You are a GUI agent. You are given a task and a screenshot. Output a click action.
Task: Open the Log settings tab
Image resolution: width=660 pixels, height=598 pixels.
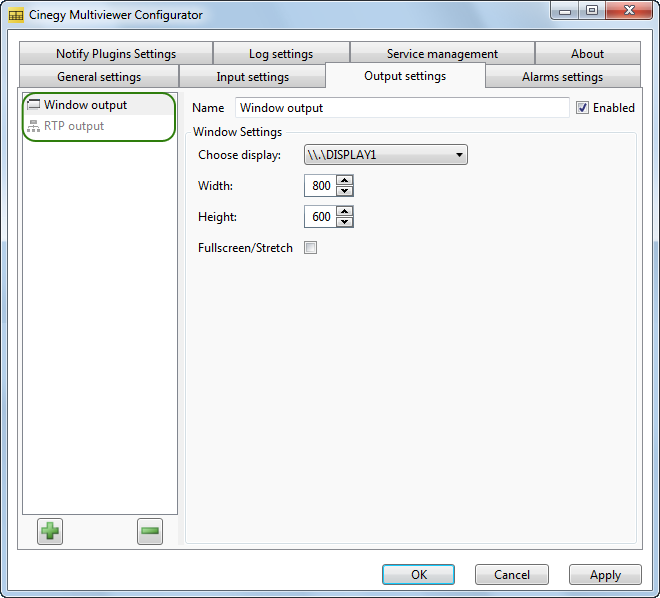pyautogui.click(x=281, y=53)
